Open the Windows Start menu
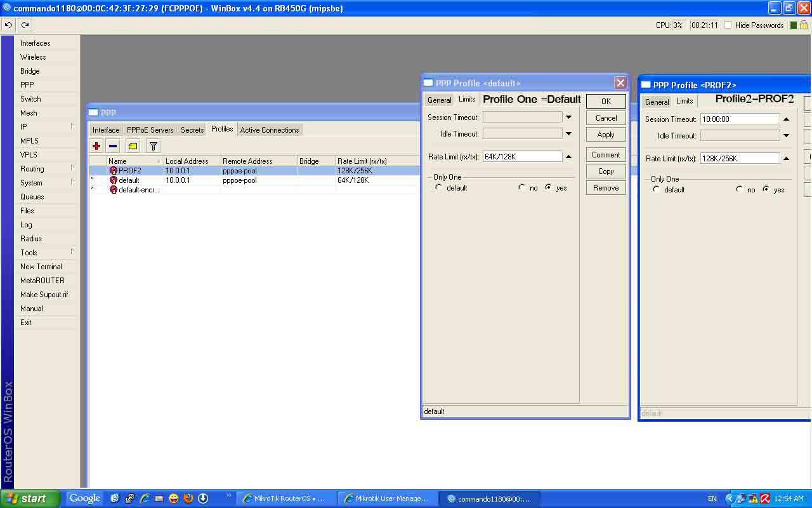This screenshot has height=508, width=812. pos(30,498)
